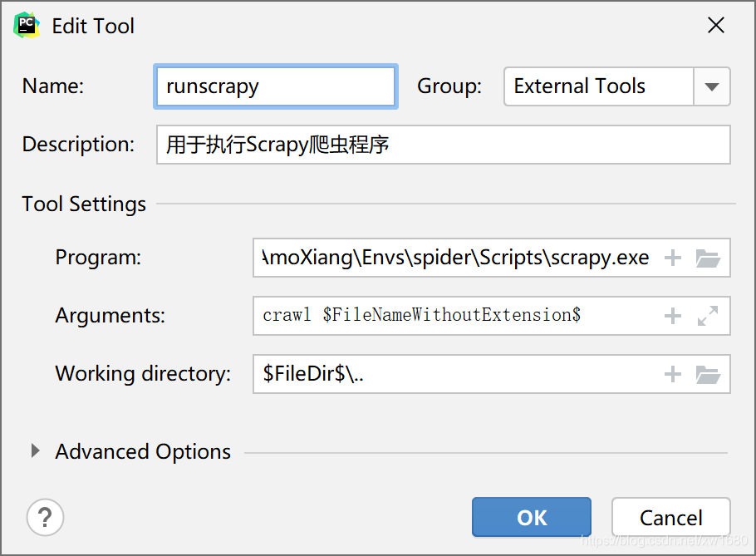The height and width of the screenshot is (556, 756).
Task: Click the Advanced Options label
Action: click(x=143, y=452)
